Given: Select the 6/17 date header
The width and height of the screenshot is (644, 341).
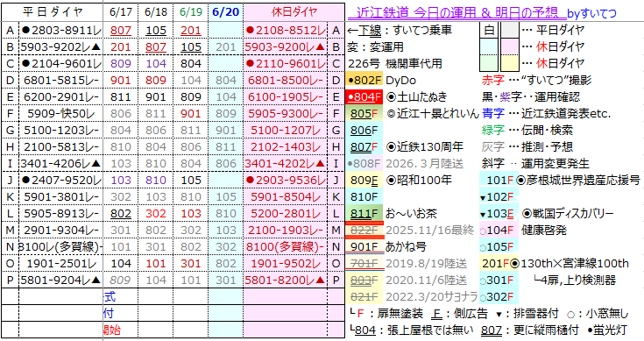Looking at the screenshot, I should pos(121,12).
